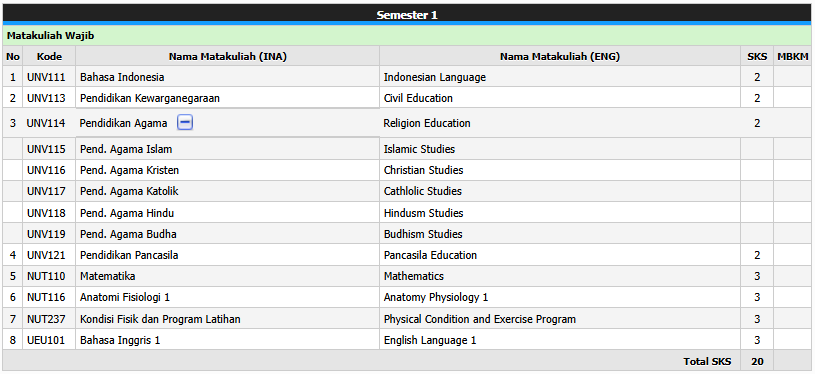Click Pend. Agama Islam sub-item

126,149
